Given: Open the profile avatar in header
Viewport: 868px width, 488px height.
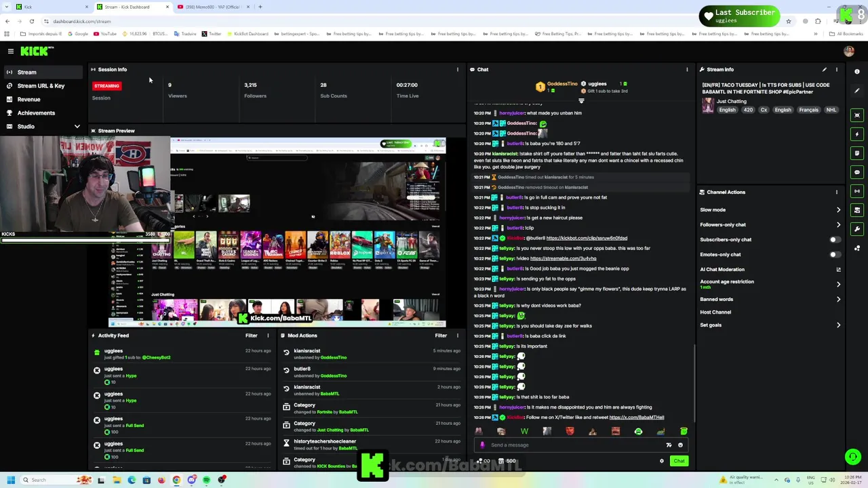Looking at the screenshot, I should pyautogui.click(x=849, y=51).
